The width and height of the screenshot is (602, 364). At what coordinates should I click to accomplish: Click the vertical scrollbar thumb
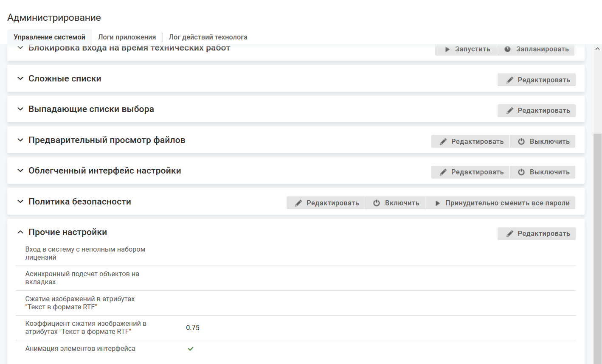point(597,246)
